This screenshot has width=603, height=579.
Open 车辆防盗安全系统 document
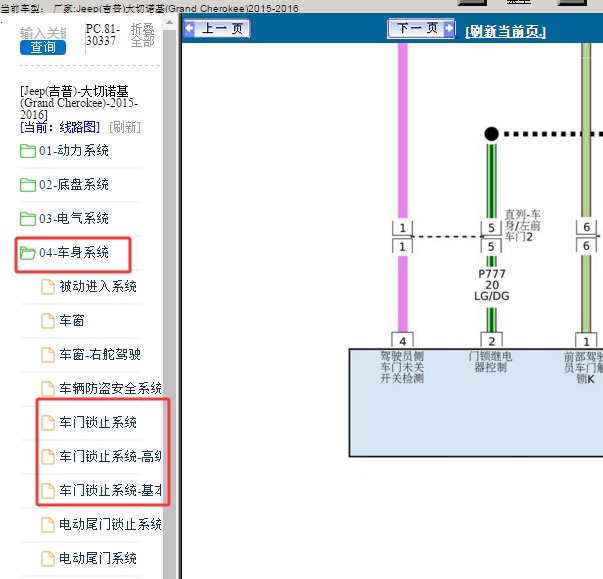pos(110,388)
